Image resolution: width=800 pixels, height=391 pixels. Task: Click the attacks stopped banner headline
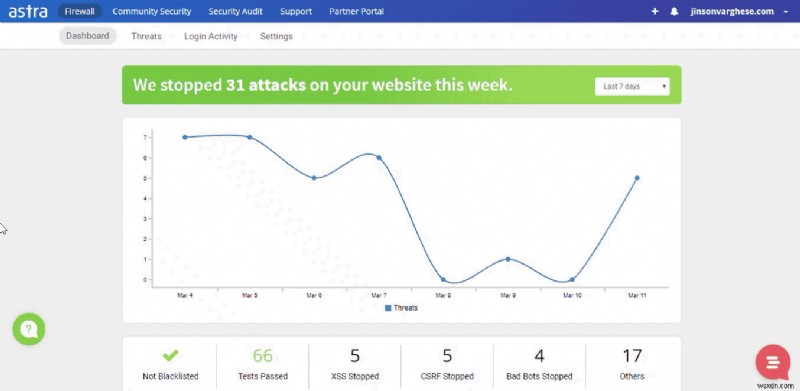point(322,85)
